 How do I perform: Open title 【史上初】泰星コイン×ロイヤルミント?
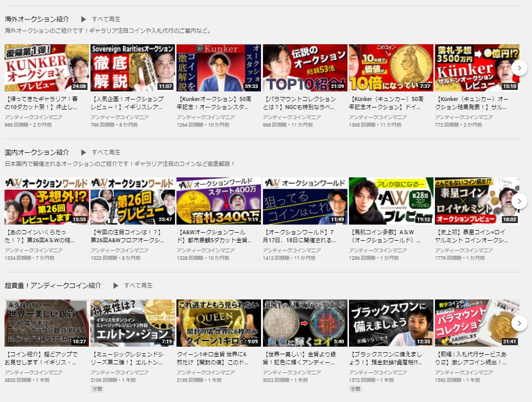[x=472, y=236]
